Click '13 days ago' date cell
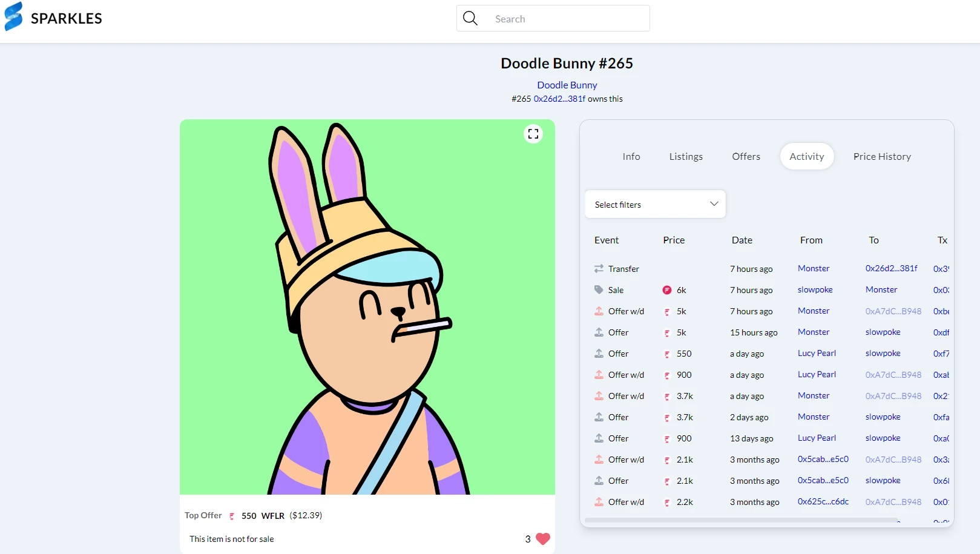Viewport: 980px width, 554px height. pyautogui.click(x=751, y=438)
